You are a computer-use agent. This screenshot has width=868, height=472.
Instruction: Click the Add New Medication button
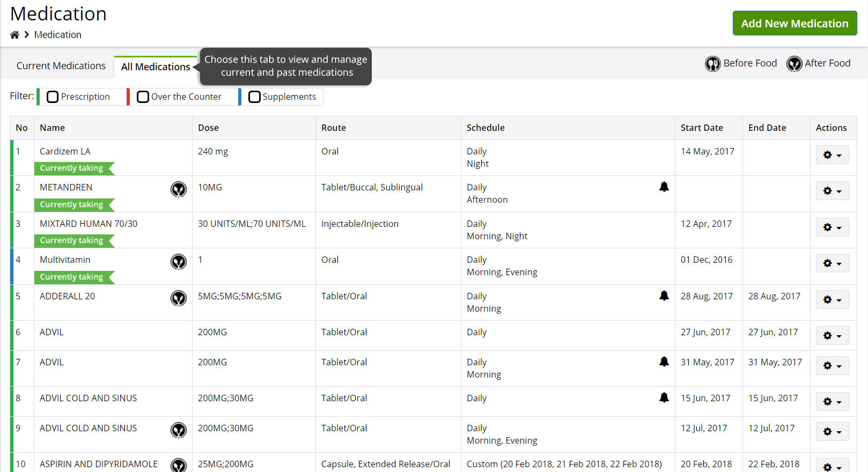(795, 24)
